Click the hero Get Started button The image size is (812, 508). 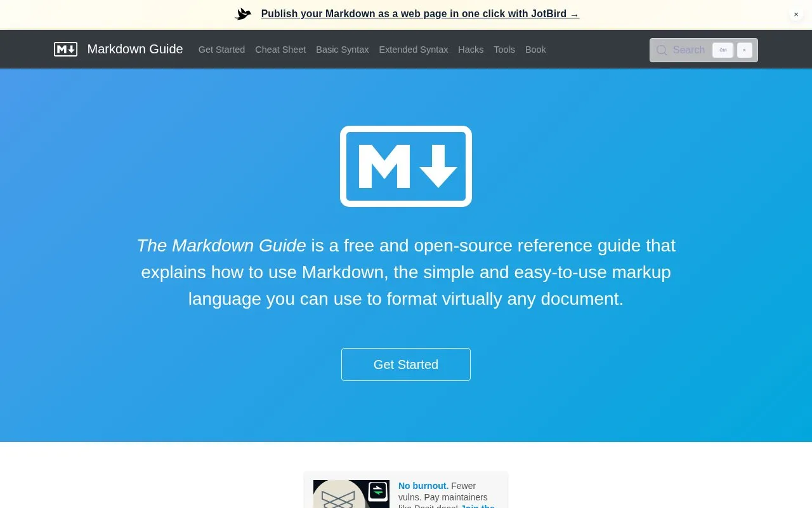click(x=406, y=364)
